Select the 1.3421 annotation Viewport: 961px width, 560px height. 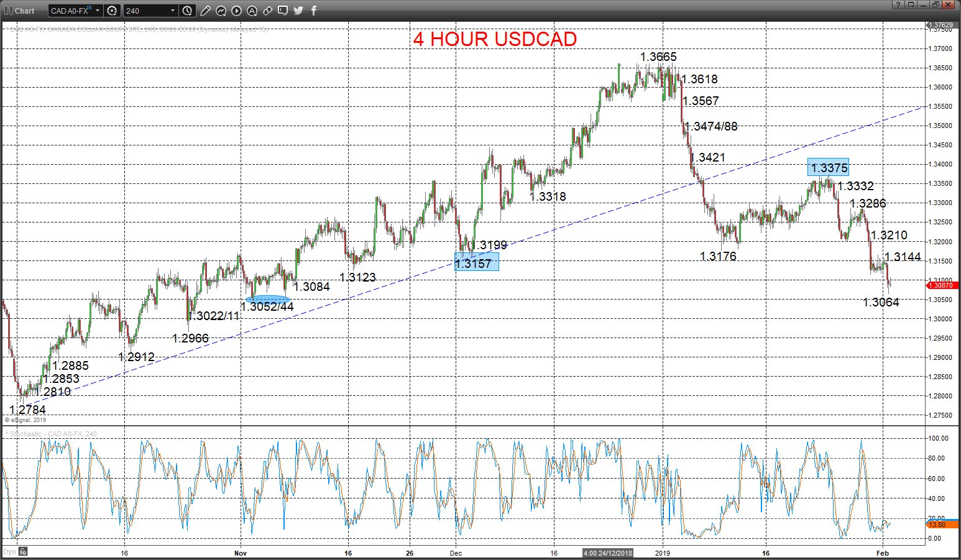pos(707,157)
